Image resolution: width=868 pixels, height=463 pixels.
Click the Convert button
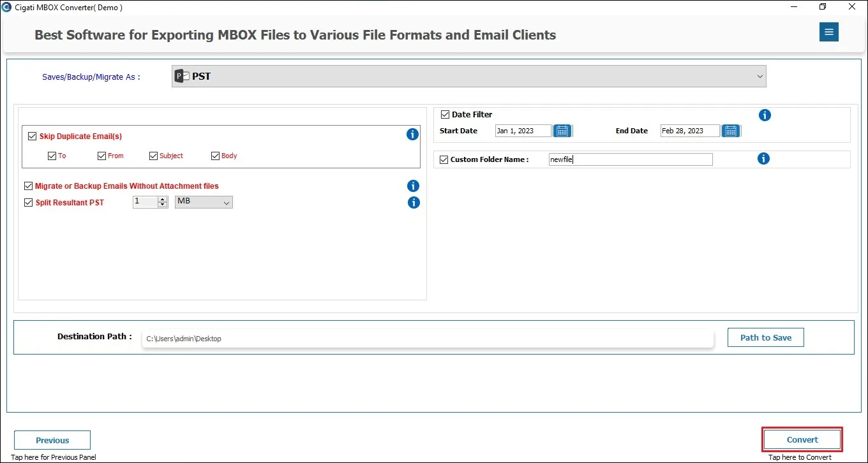(x=802, y=439)
